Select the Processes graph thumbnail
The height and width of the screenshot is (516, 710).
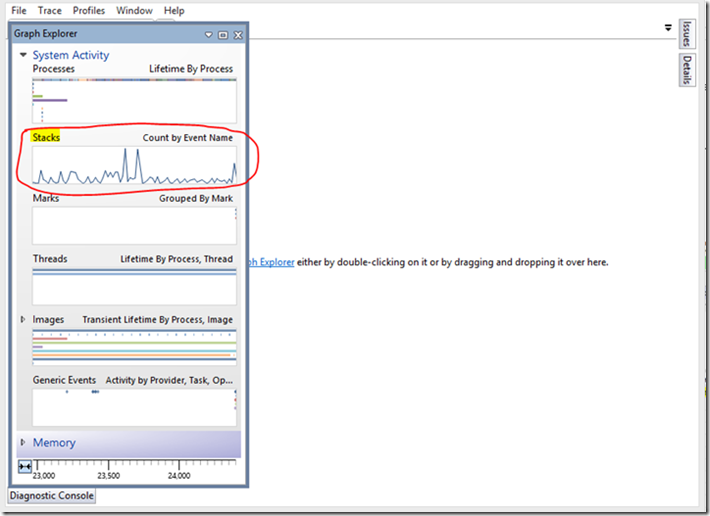[134, 100]
